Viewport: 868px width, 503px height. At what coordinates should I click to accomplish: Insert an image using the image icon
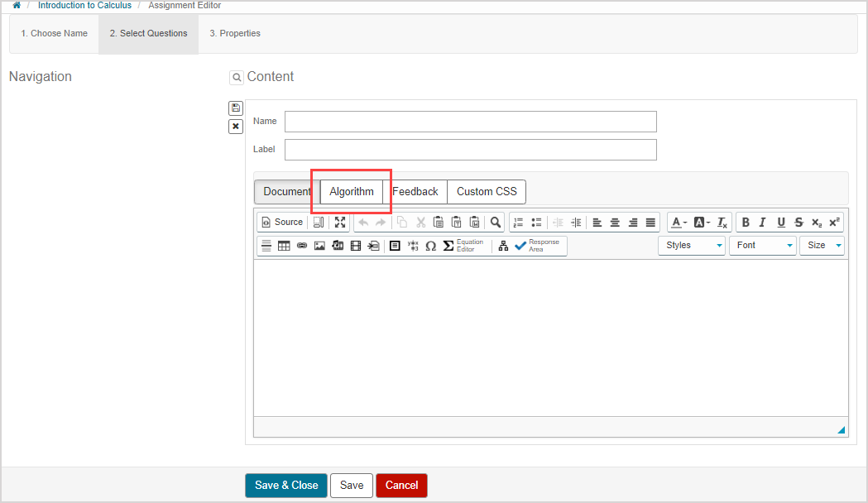click(x=319, y=246)
